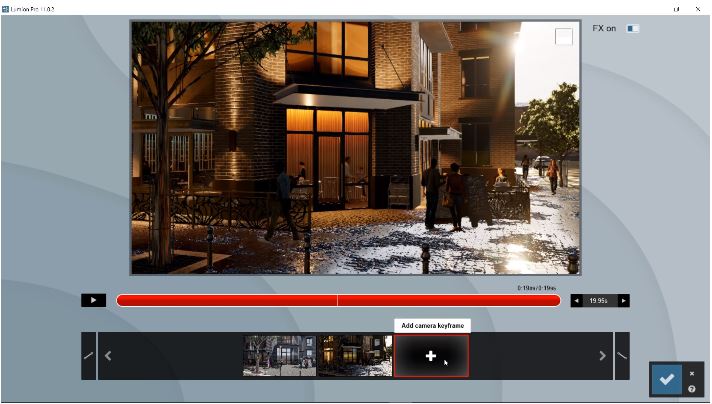Click the 19.99s duration field
The height and width of the screenshot is (404, 712).
click(x=600, y=300)
